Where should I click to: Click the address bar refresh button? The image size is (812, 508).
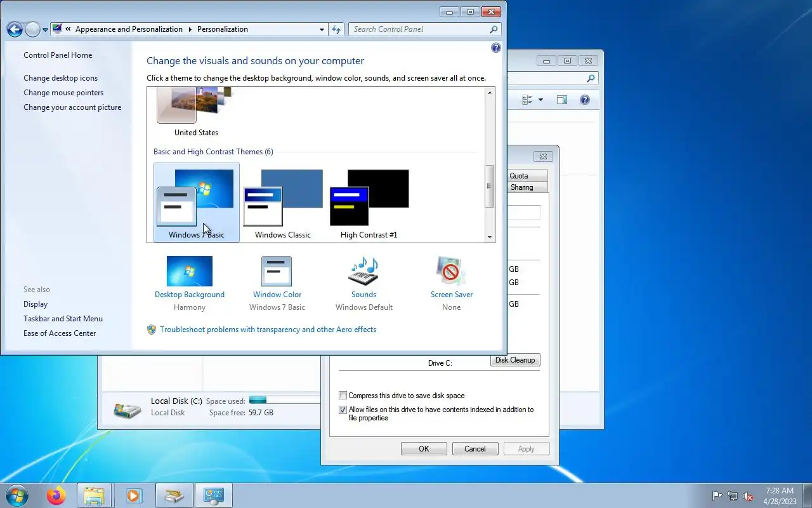[336, 29]
